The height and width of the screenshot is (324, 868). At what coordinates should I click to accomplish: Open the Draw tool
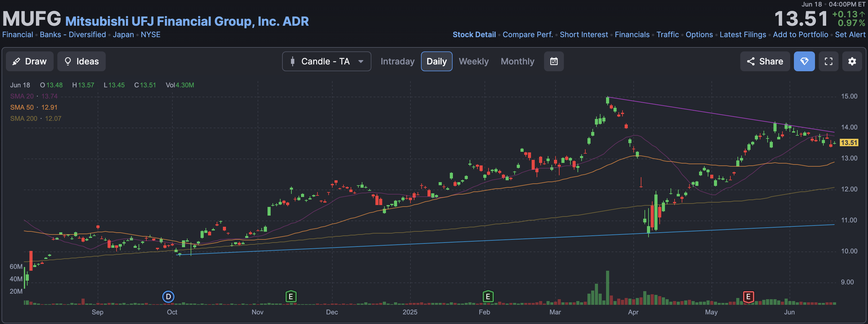pyautogui.click(x=30, y=61)
